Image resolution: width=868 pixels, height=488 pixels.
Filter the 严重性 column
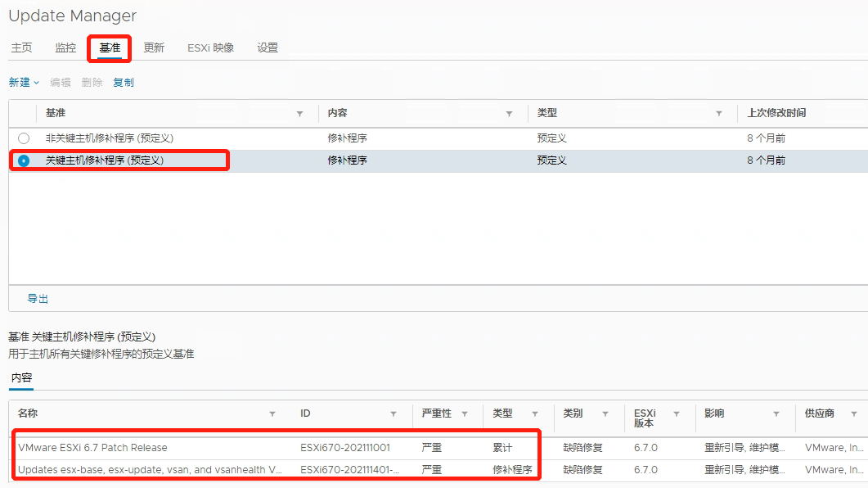[465, 413]
